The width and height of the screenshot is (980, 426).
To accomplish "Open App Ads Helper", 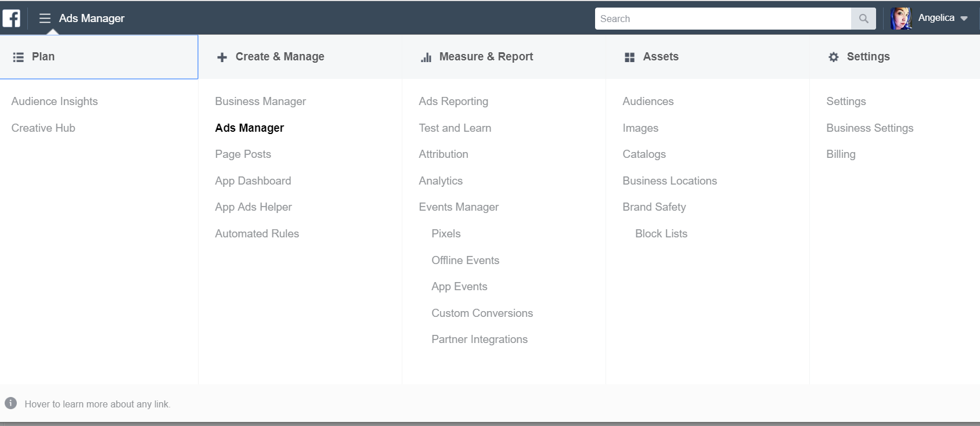I will click(254, 207).
